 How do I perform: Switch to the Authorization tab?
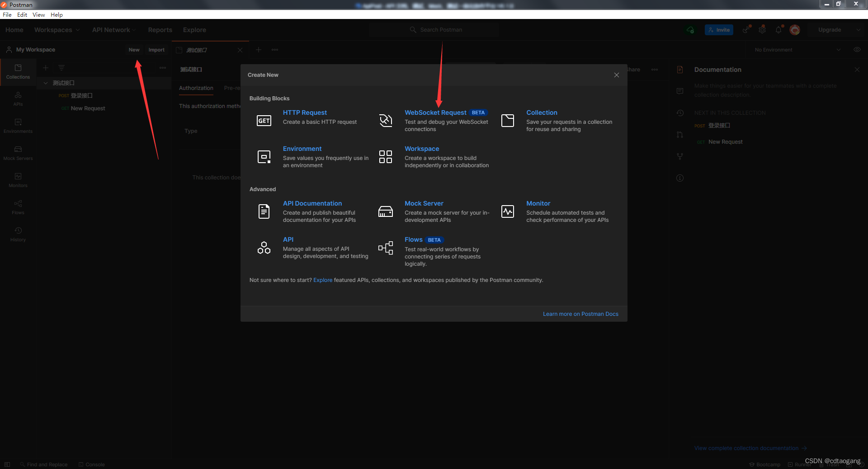(x=196, y=88)
